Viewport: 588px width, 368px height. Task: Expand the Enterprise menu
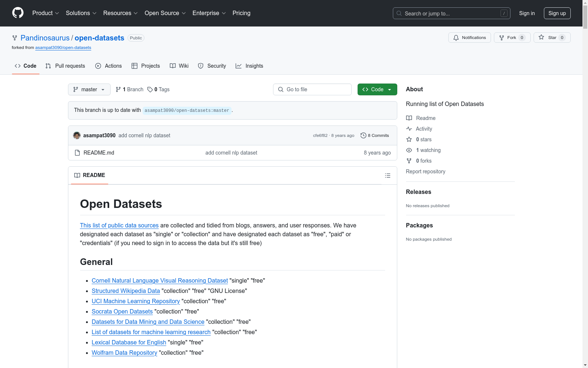209,13
